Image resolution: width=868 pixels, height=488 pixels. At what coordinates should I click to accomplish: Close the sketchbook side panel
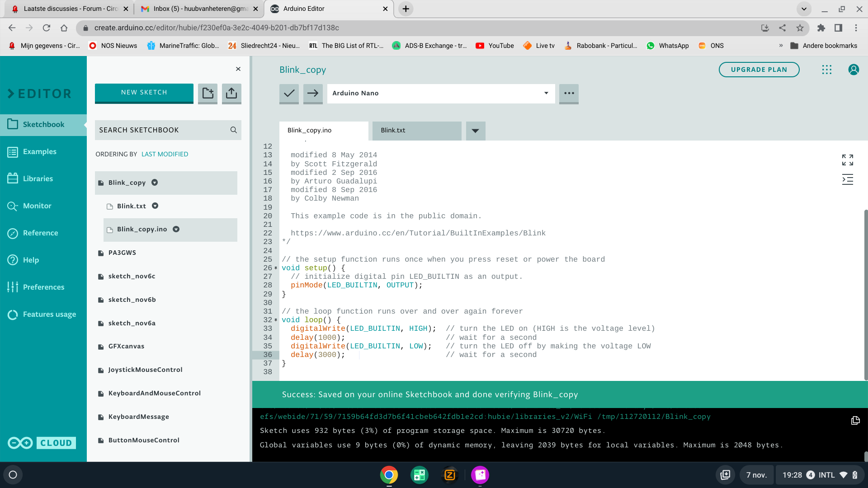pos(238,69)
